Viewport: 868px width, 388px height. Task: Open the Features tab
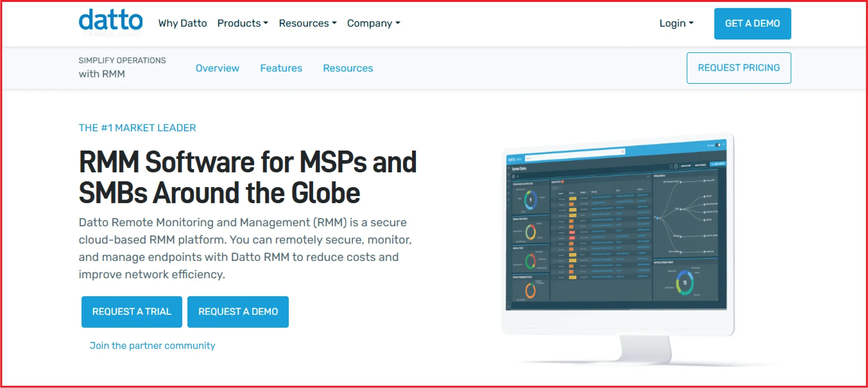[281, 68]
